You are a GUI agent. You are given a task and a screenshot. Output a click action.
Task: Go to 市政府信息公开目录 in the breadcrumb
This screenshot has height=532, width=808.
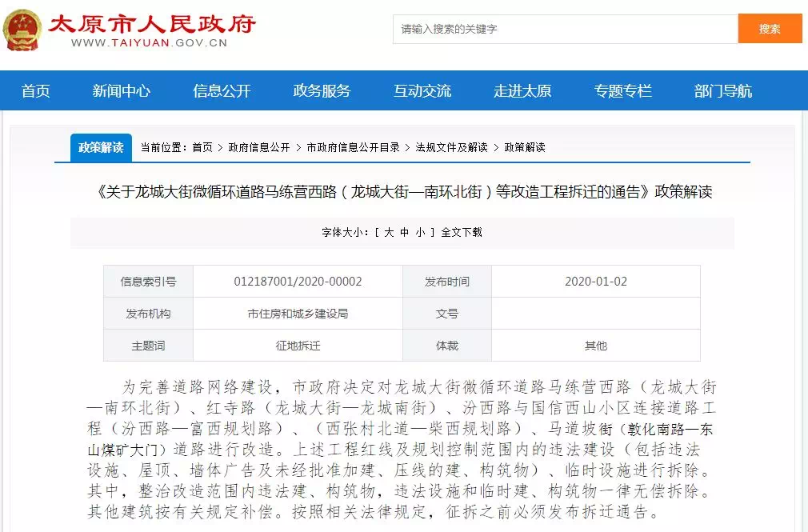pos(353,147)
